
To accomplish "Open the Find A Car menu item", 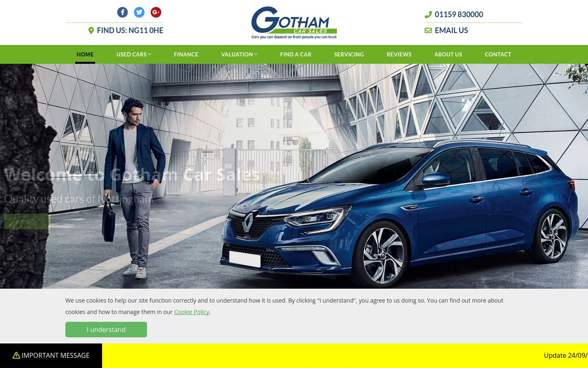I will point(296,54).
